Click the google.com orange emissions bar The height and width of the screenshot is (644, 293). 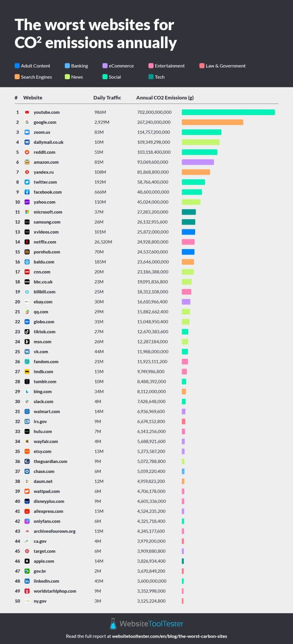coord(212,122)
